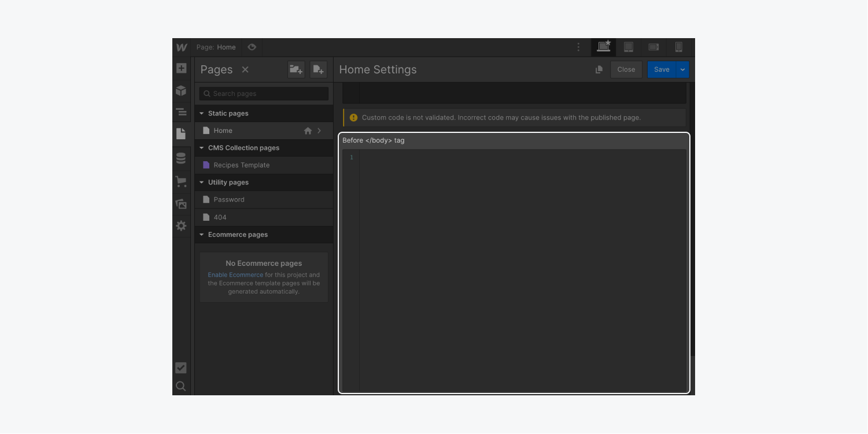This screenshot has width=868, height=434.
Task: Open the Assets image icon
Action: (181, 204)
